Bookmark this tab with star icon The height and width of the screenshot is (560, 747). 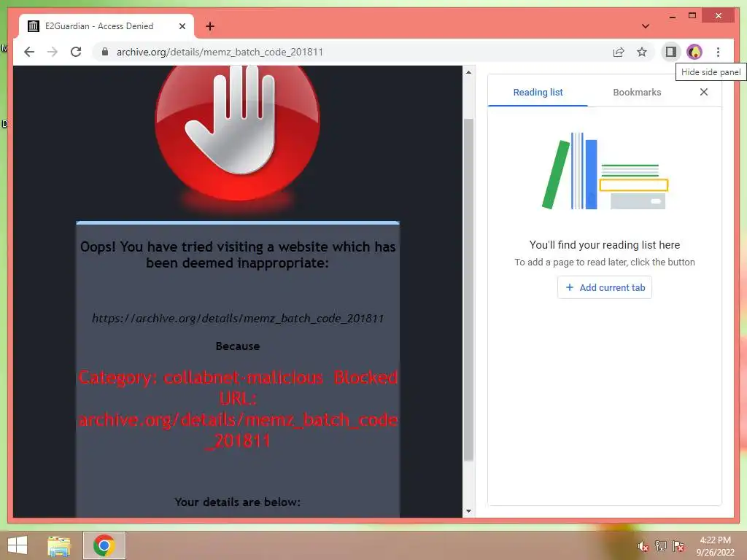(x=642, y=52)
